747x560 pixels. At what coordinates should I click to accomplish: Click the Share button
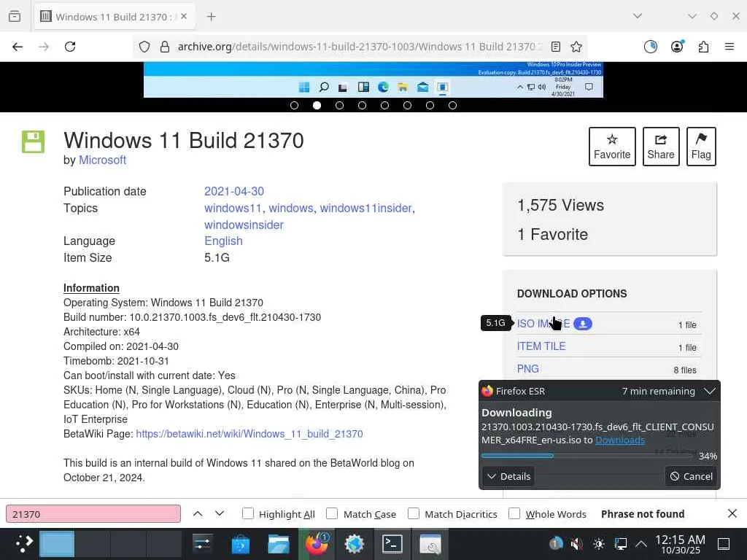coord(661,147)
